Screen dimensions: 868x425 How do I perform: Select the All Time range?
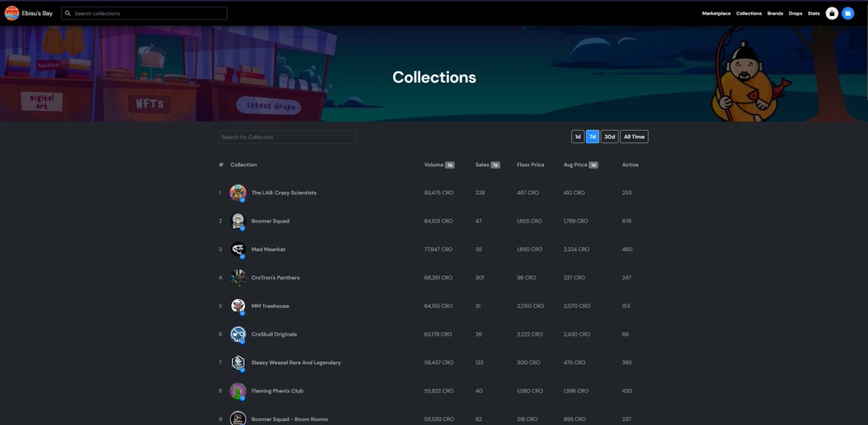click(634, 136)
